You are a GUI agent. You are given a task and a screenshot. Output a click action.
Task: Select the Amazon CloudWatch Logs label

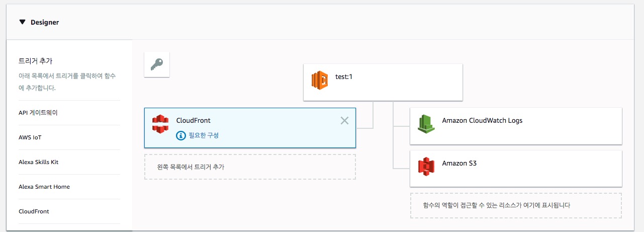pyautogui.click(x=482, y=120)
